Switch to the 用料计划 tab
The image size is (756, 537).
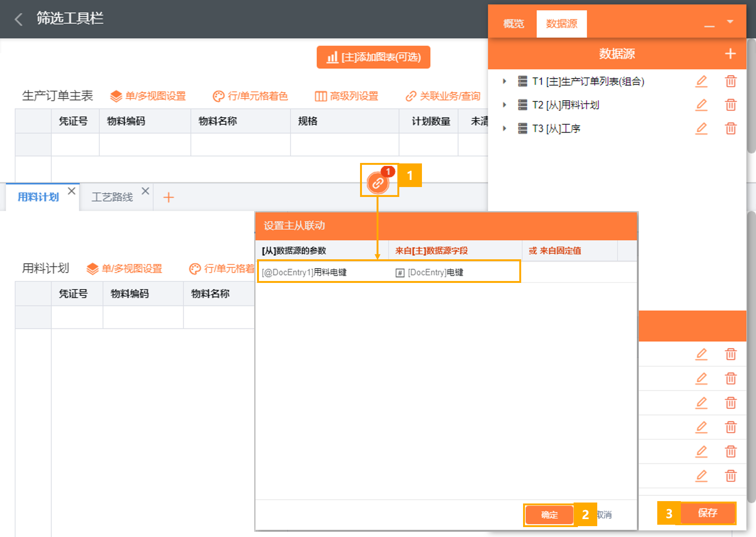(38, 197)
